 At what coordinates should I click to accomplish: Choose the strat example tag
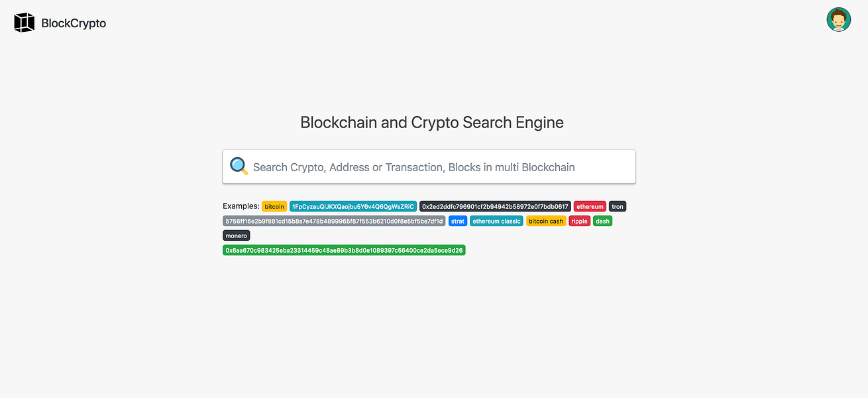457,221
